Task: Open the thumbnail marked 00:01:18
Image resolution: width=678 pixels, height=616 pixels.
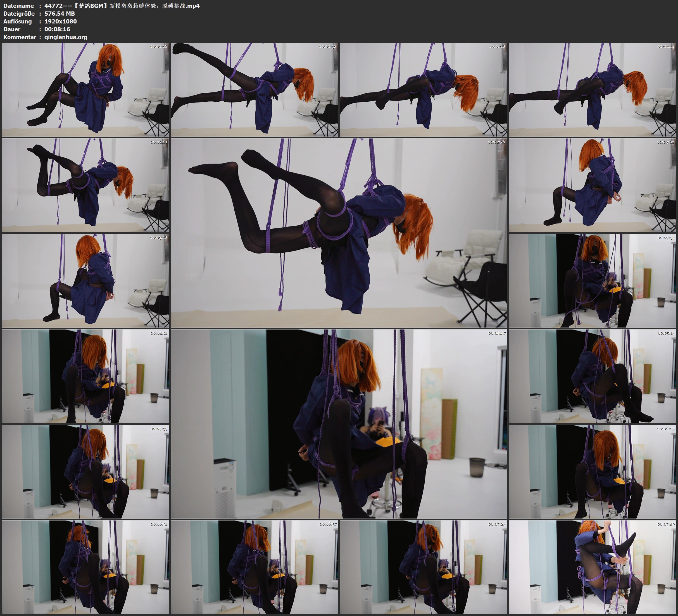Action: point(424,89)
